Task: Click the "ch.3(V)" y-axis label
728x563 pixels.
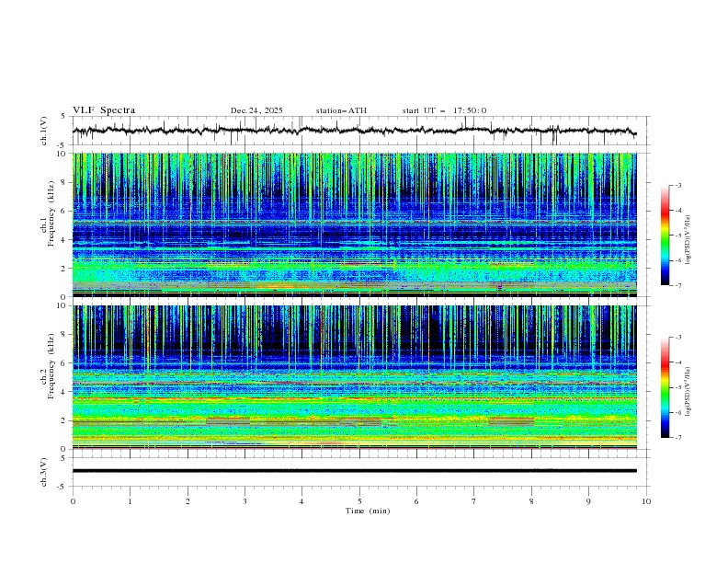Action: [x=44, y=472]
